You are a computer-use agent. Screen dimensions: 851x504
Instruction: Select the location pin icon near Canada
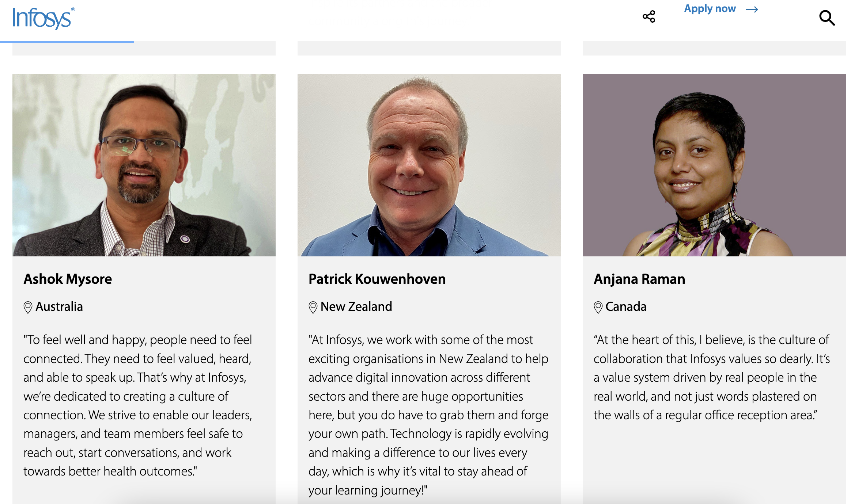pos(598,307)
